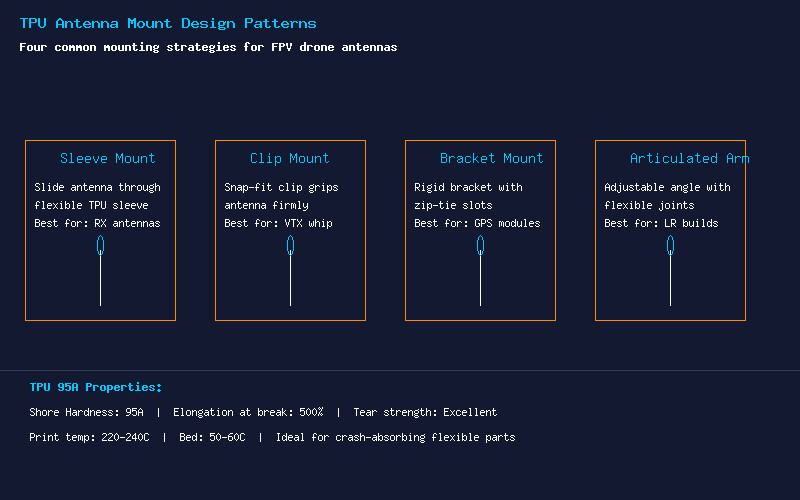
Task: Click 'Best for: GPS modules' line
Action: [x=477, y=223]
